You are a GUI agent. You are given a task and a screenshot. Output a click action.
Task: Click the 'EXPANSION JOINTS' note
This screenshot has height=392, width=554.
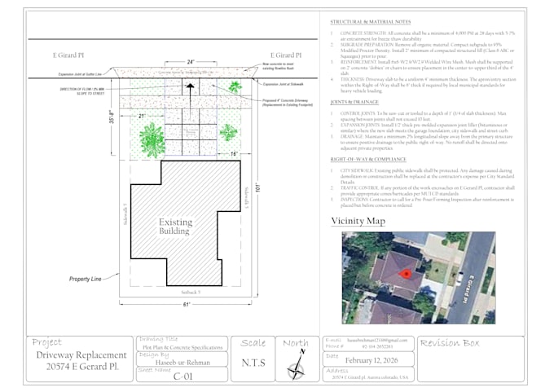pos(424,128)
